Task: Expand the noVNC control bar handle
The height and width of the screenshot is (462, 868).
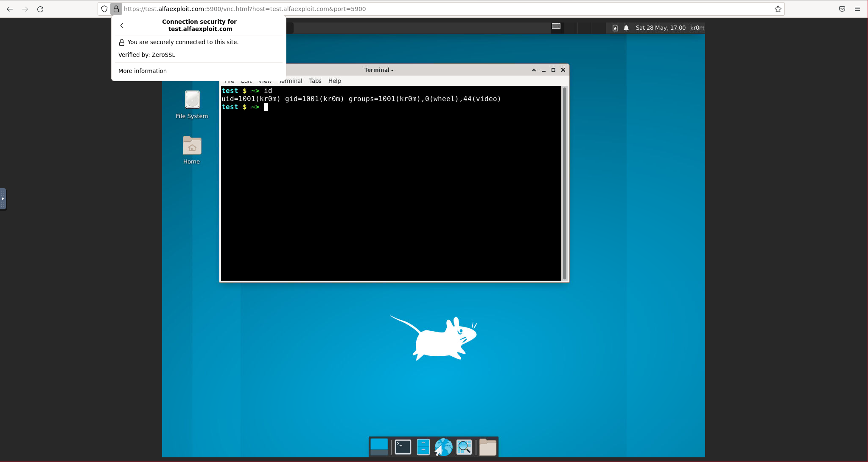Action: (3, 199)
